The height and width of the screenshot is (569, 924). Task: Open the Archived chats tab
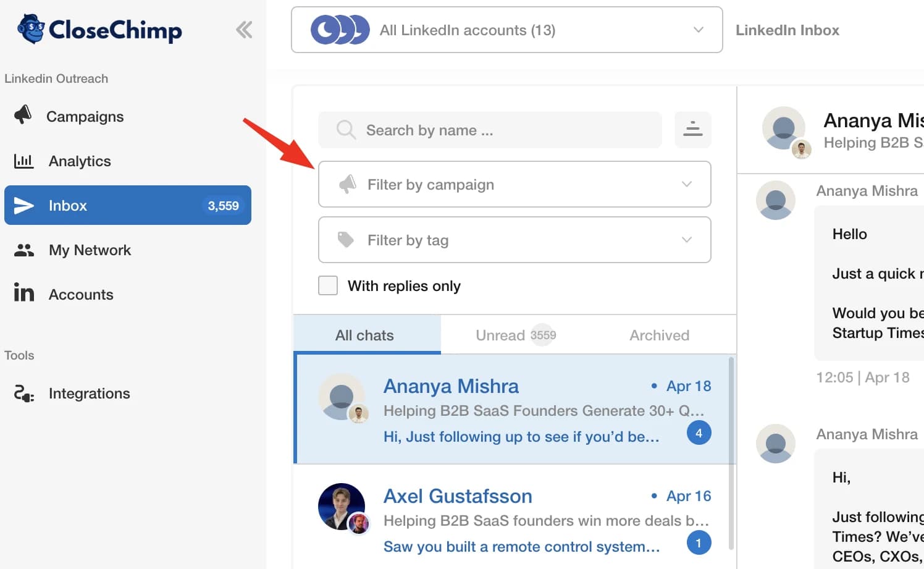pos(659,335)
